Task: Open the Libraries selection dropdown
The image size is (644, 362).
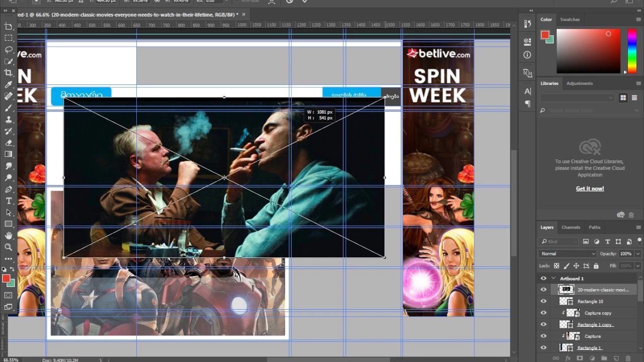Action: pos(578,98)
